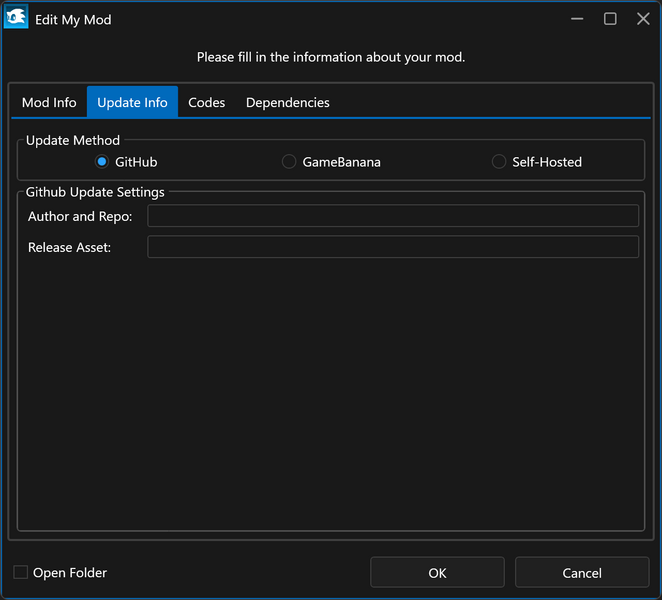Viewport: 662px width, 600px height.
Task: Click the "Release Asset:" field label
Action: point(70,247)
